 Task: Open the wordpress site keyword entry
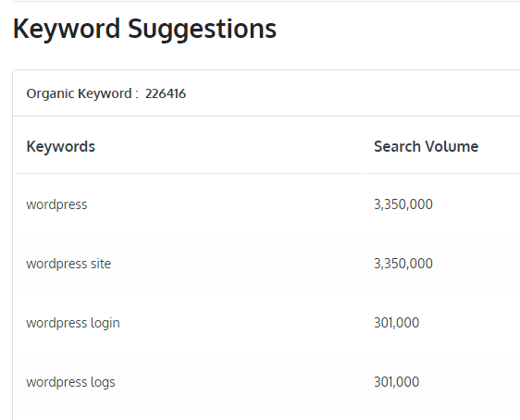coord(68,264)
